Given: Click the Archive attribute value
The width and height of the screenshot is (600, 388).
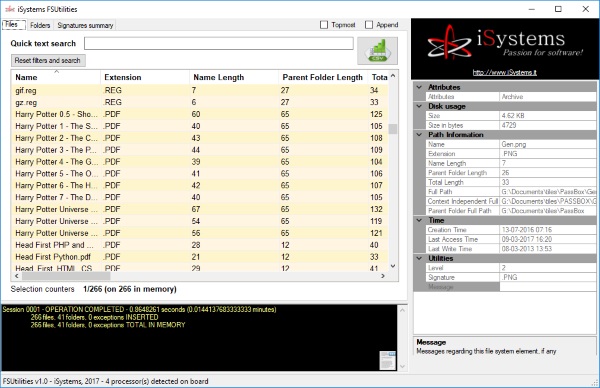Looking at the screenshot, I should pyautogui.click(x=548, y=96).
